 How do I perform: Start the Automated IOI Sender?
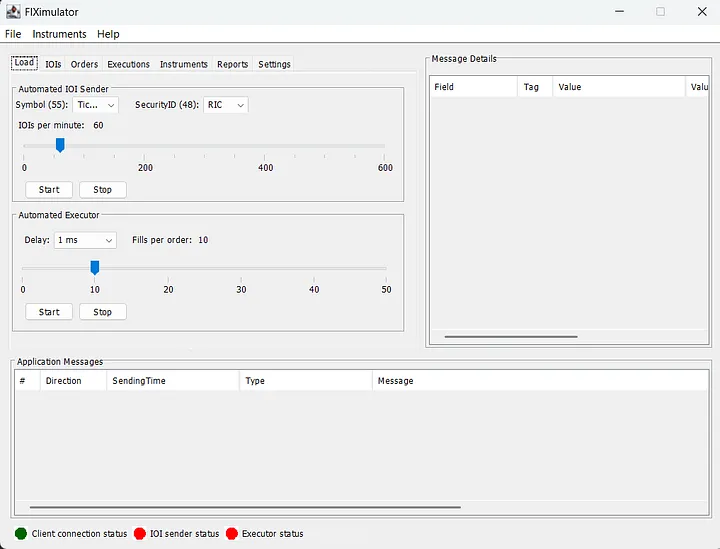tap(49, 190)
